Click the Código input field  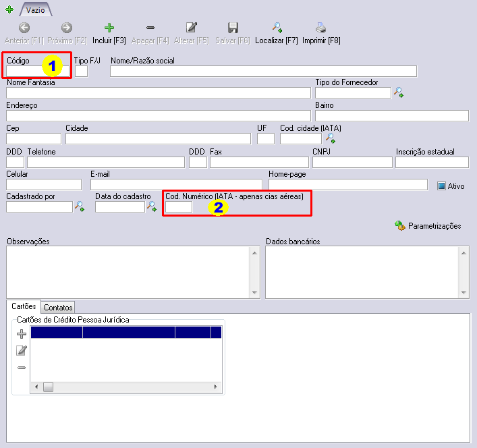point(38,71)
